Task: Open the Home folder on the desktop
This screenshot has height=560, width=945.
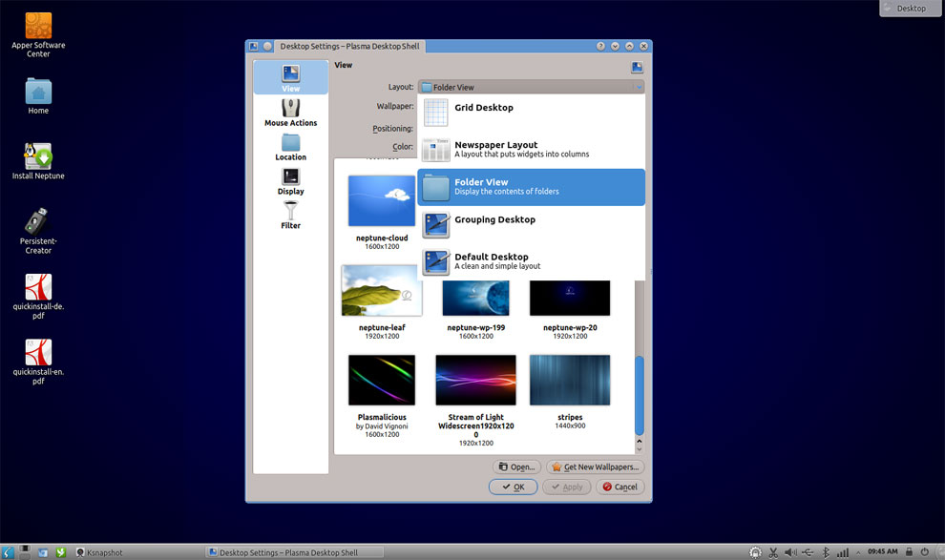Action: [x=38, y=96]
